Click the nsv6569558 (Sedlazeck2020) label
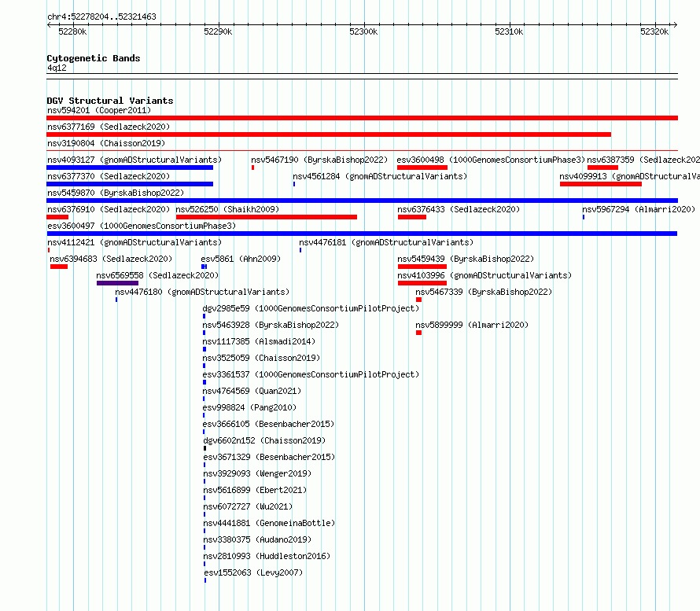This screenshot has width=700, height=611. click(x=157, y=275)
